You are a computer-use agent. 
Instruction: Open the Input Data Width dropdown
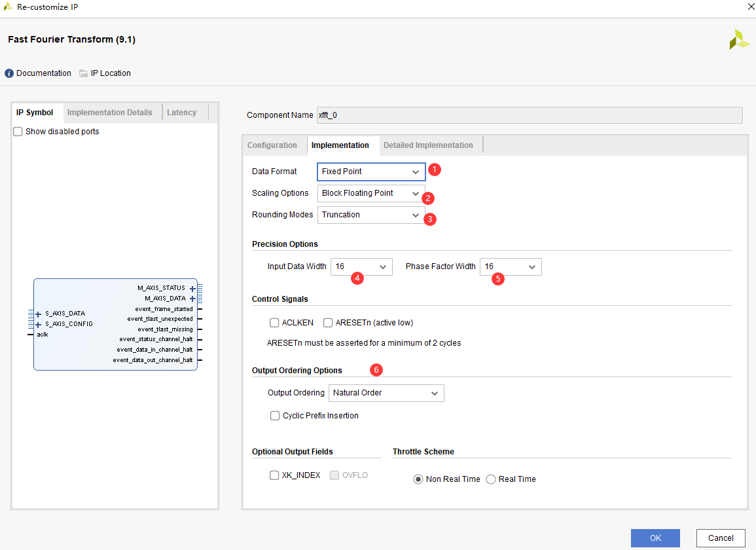pos(361,266)
